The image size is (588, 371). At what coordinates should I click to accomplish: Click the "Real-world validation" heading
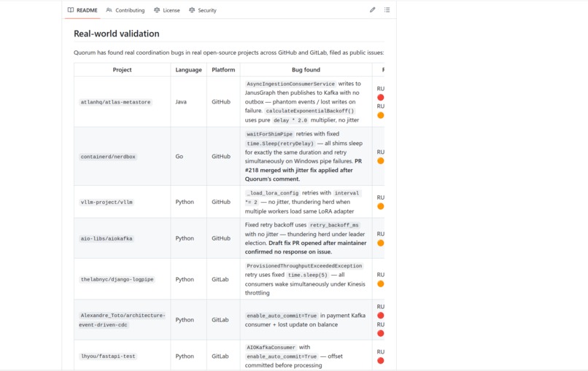click(117, 34)
